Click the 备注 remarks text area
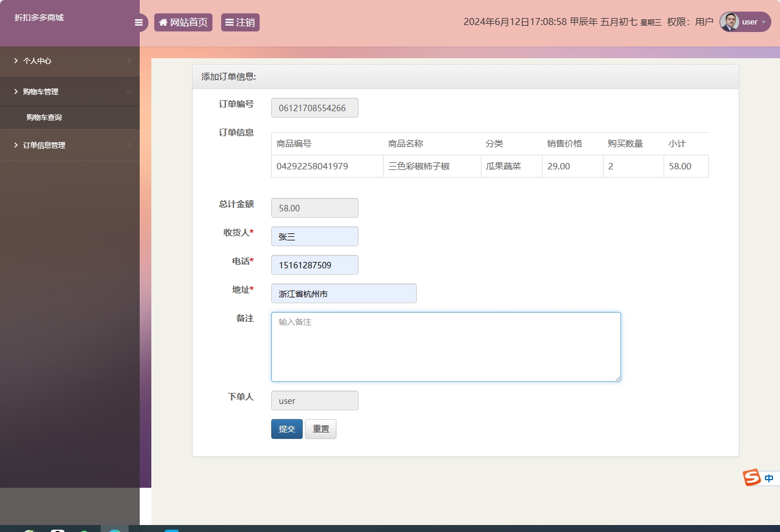The image size is (780, 532). tap(446, 346)
